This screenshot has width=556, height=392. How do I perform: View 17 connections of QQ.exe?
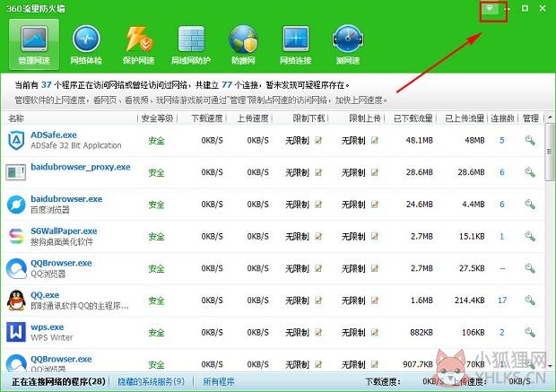502,301
